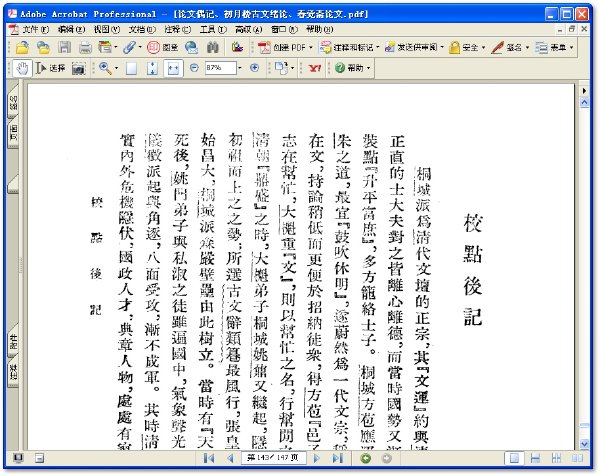
Task: Click the vertical scrollbar down arrow
Action: [x=584, y=444]
